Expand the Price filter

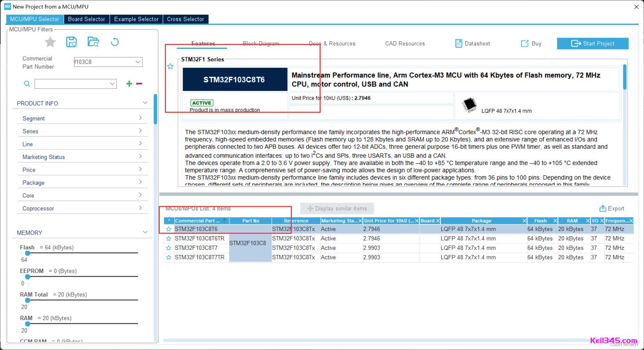pos(140,169)
